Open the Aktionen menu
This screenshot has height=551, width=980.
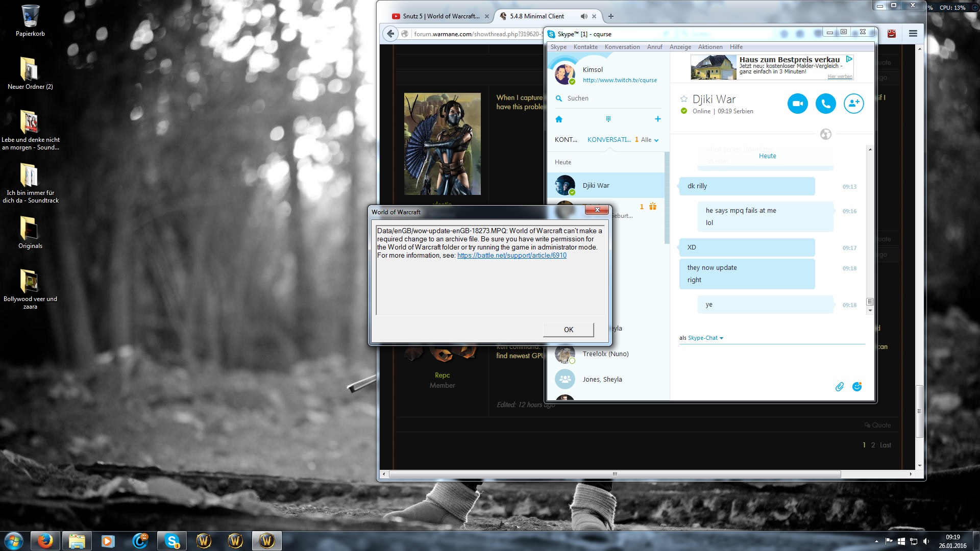click(x=710, y=47)
